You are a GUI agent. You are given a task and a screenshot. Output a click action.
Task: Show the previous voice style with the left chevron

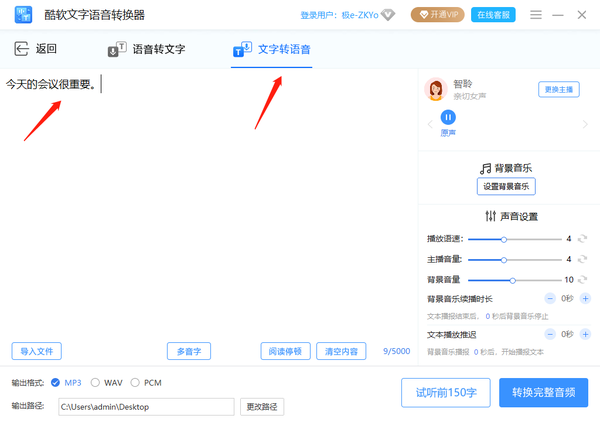tap(430, 124)
